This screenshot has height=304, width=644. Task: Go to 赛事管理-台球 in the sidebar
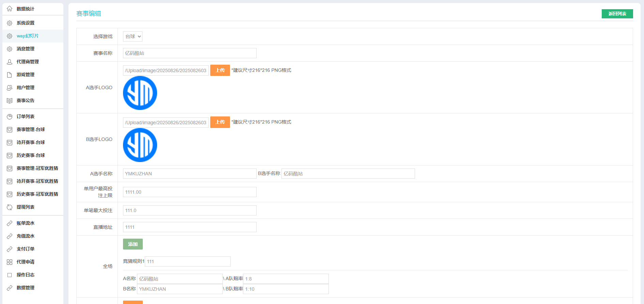31,130
